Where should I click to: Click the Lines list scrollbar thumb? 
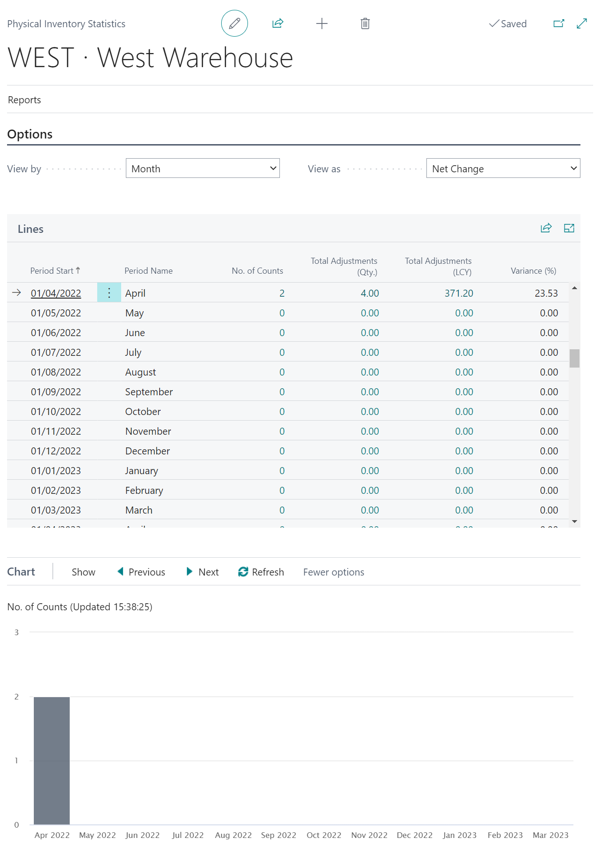click(574, 359)
